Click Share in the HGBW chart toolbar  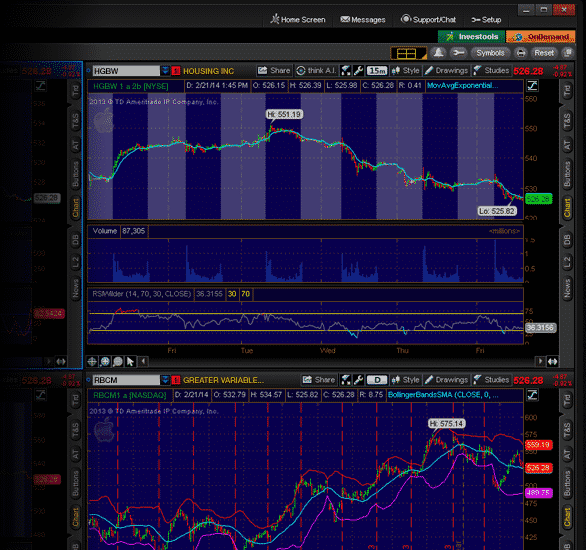click(274, 71)
